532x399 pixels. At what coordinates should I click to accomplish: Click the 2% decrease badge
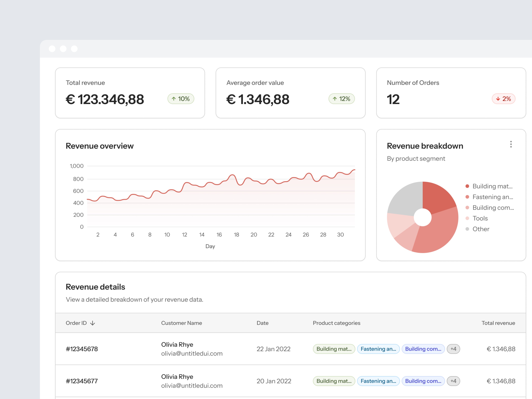tap(503, 99)
